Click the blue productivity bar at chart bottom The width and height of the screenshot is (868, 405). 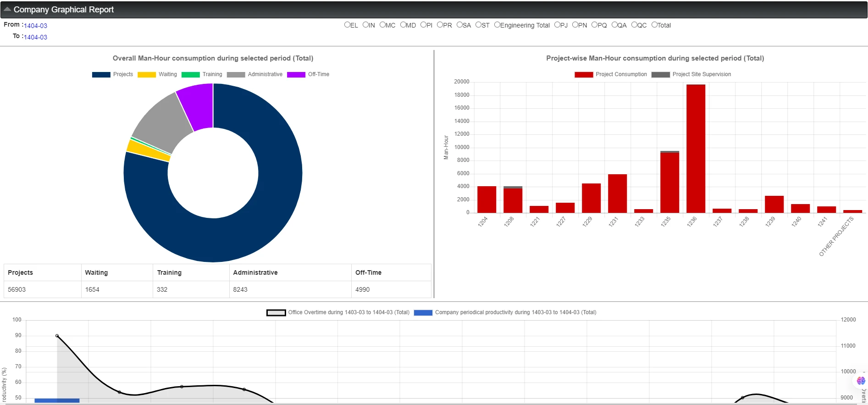pyautogui.click(x=57, y=401)
